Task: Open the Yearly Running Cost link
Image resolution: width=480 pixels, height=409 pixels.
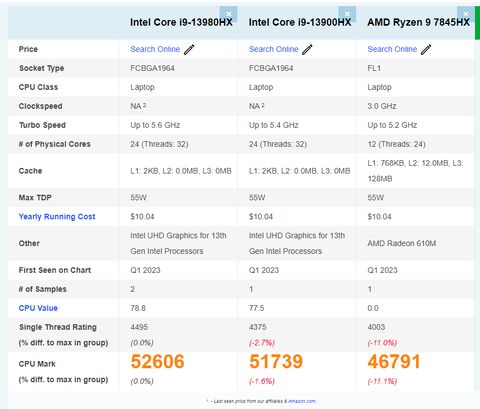Action: tap(57, 217)
